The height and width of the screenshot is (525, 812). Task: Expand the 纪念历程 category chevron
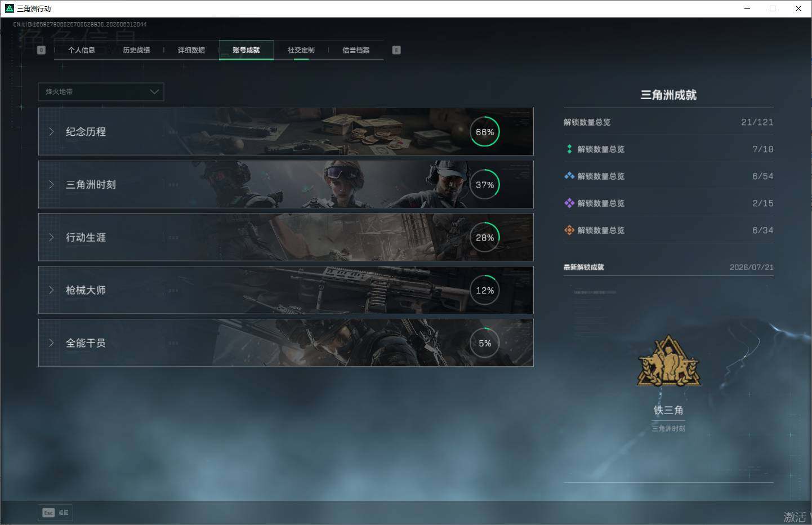51,132
